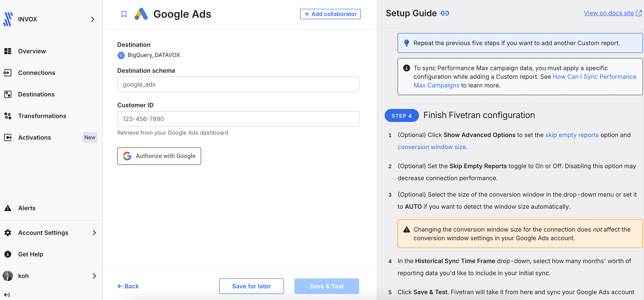
Task: Click the koh user avatar
Action: pos(8,276)
